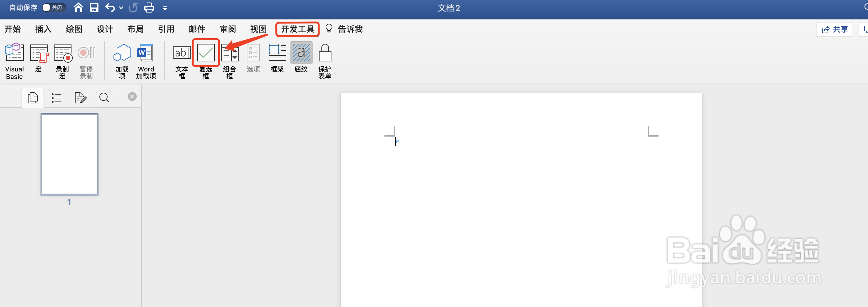
Task: Select the 开发工具 (Developer) tab
Action: click(298, 29)
